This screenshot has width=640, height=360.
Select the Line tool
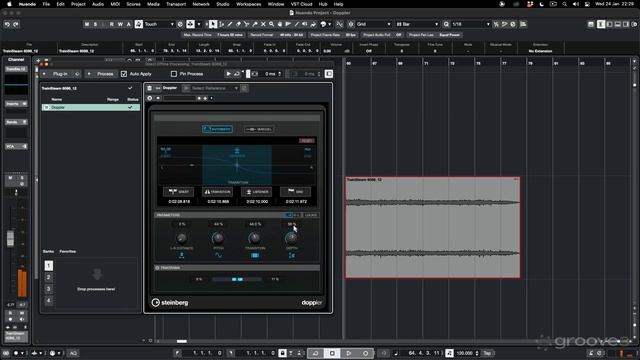coord(297,24)
